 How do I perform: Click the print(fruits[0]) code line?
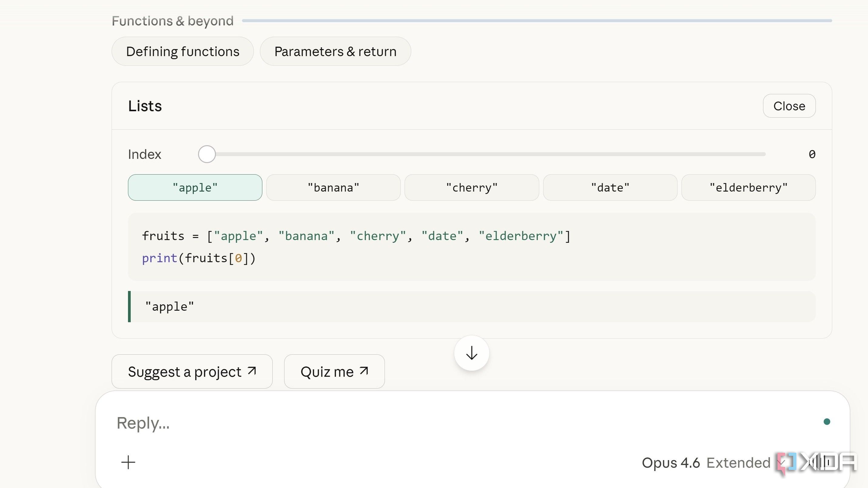199,258
